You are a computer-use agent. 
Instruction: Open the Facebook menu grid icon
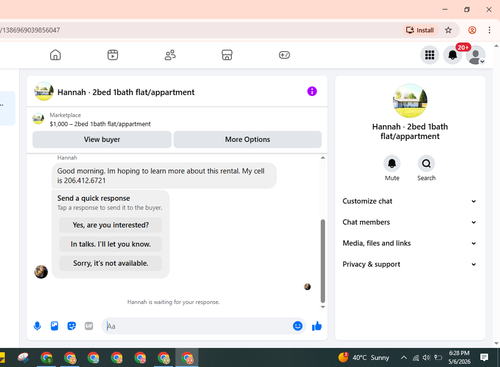click(430, 55)
